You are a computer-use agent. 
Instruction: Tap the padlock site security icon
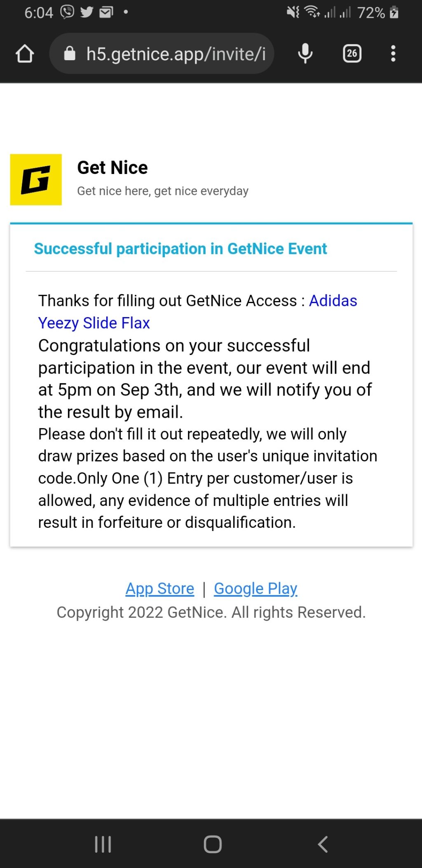pos(70,54)
